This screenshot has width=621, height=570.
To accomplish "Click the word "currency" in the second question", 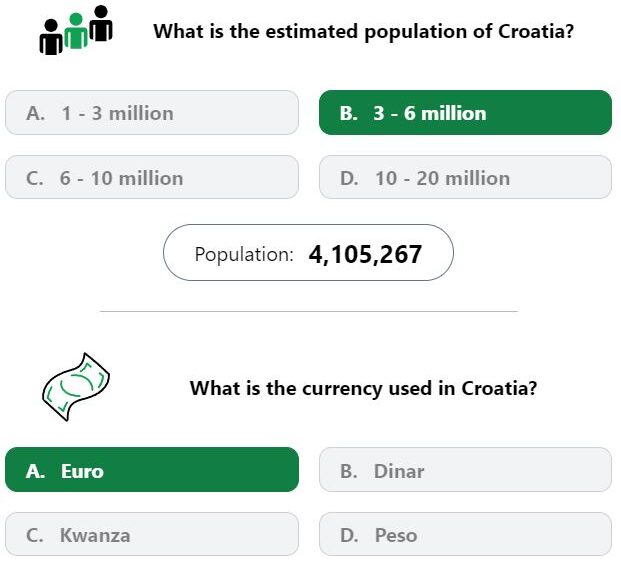I will (x=342, y=389).
